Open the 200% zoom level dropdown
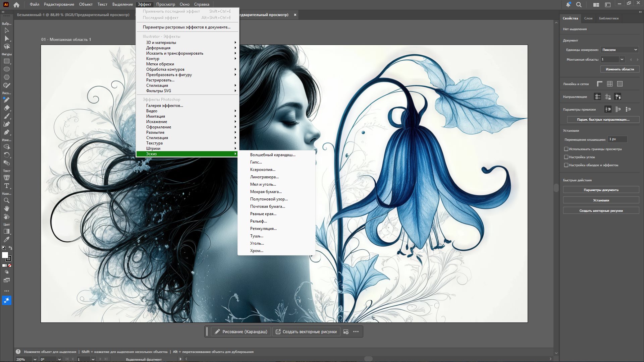Viewport: 644px width, 362px height. 35,359
